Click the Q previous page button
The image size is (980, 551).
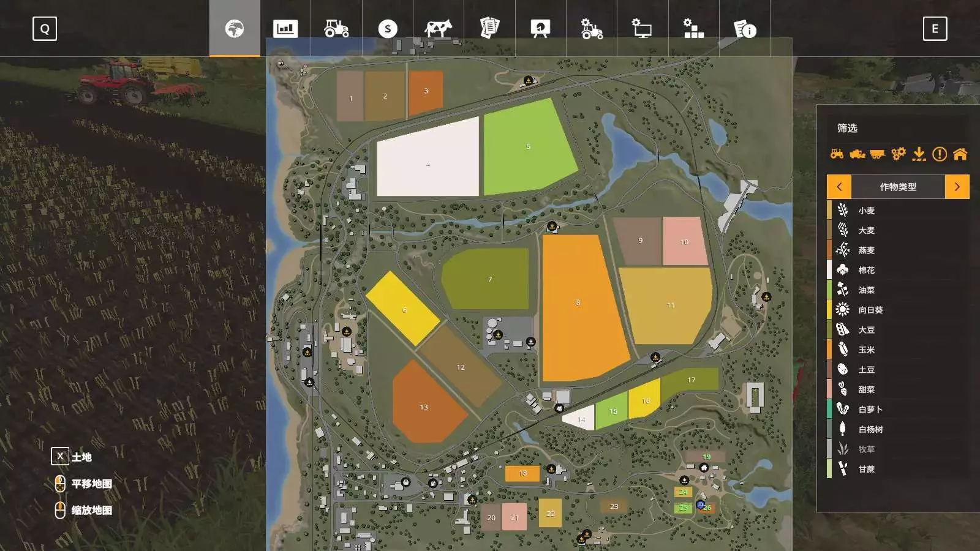pos(45,28)
